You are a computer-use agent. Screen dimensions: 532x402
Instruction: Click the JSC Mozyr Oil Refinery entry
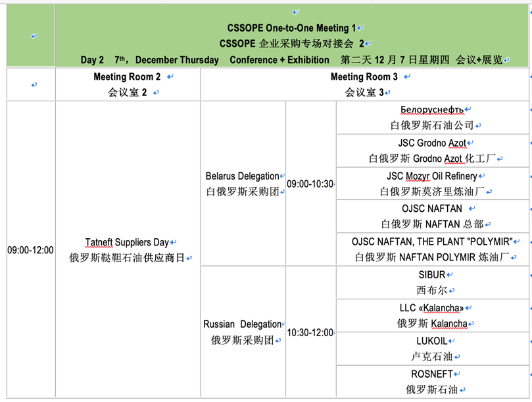(432, 176)
